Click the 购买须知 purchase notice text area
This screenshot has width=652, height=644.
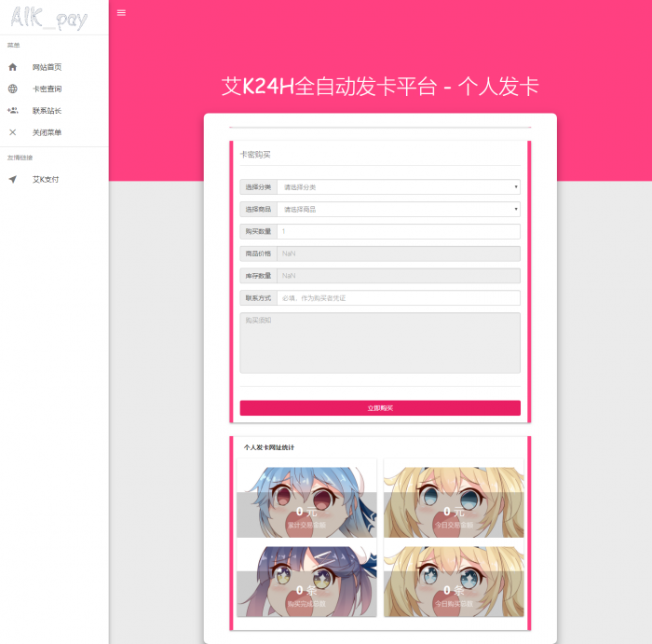coord(379,342)
